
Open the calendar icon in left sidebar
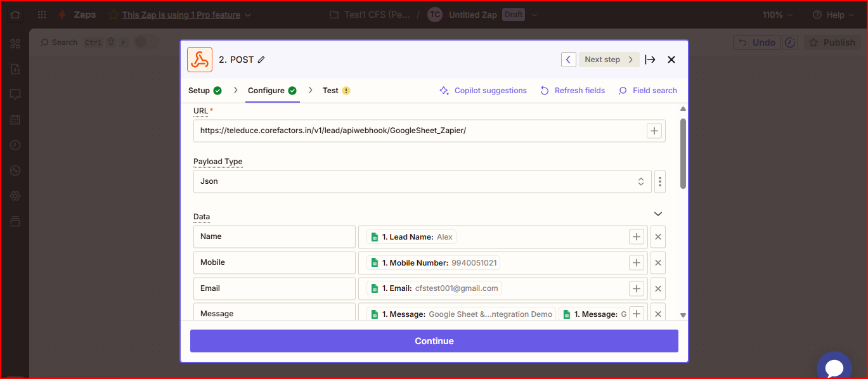[15, 120]
